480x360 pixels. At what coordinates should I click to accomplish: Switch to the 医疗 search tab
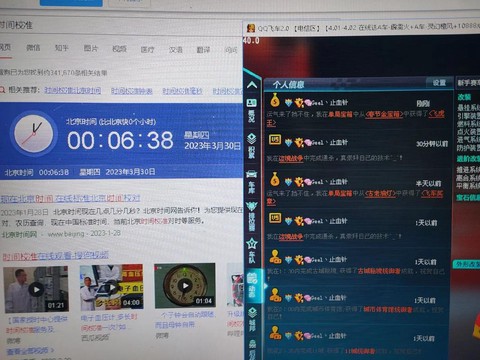pyautogui.click(x=147, y=49)
